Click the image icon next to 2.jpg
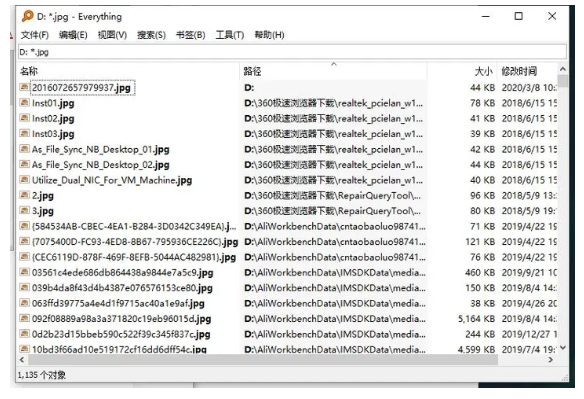584x399 pixels. click(x=25, y=195)
